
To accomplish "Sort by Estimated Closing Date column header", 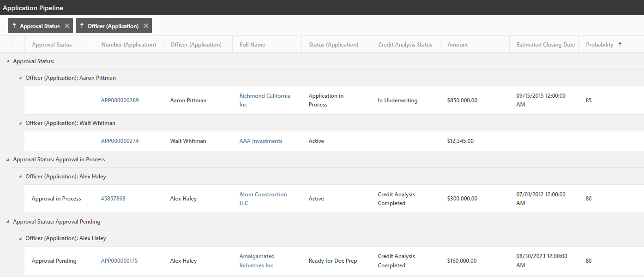I will [x=545, y=45].
